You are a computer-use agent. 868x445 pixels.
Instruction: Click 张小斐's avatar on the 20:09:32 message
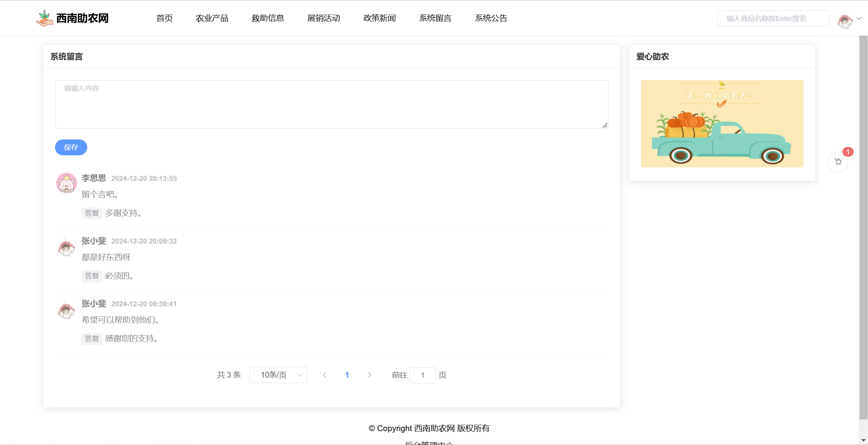pyautogui.click(x=66, y=247)
